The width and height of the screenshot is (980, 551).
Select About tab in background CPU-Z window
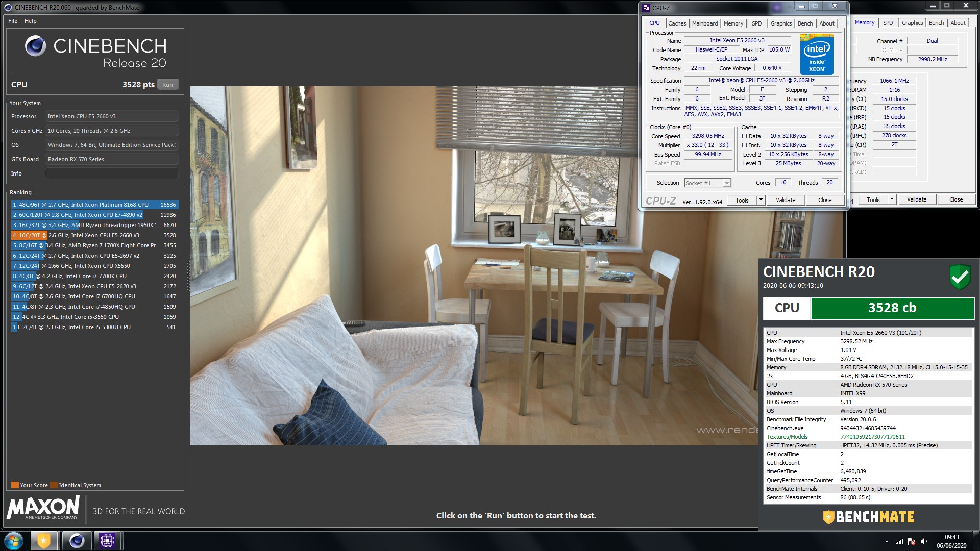958,23
